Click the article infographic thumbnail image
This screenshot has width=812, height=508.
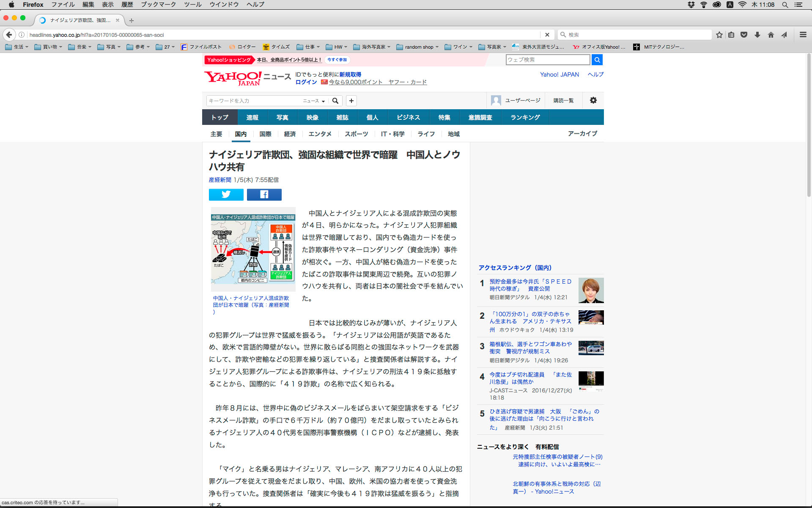click(x=253, y=249)
